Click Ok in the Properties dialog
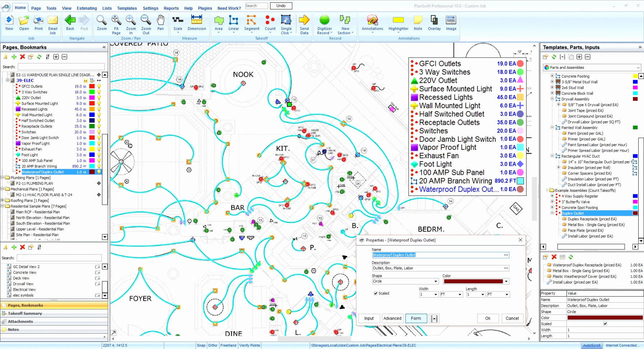644x349 pixels. click(488, 318)
